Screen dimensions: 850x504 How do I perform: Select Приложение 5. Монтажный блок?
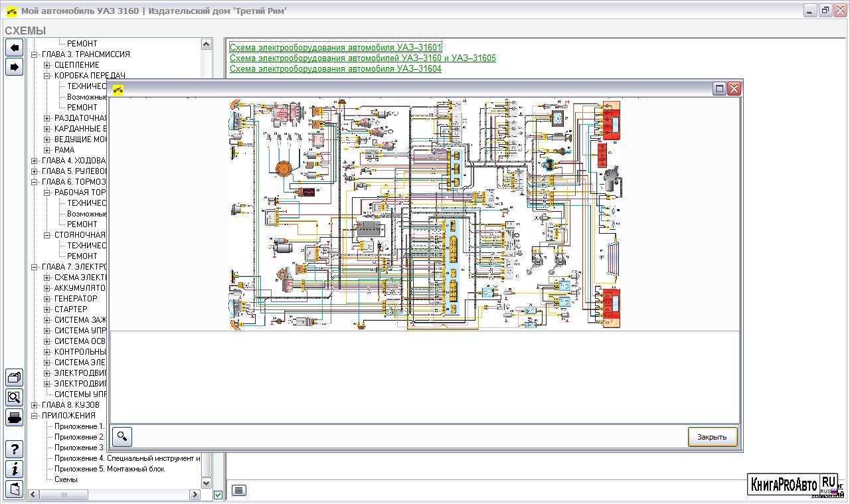pos(110,469)
